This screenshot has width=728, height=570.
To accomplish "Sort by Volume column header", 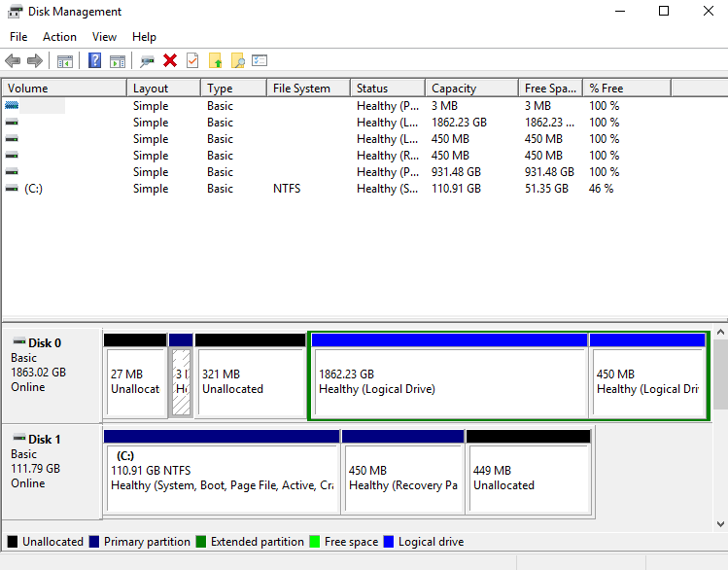I will coord(64,88).
